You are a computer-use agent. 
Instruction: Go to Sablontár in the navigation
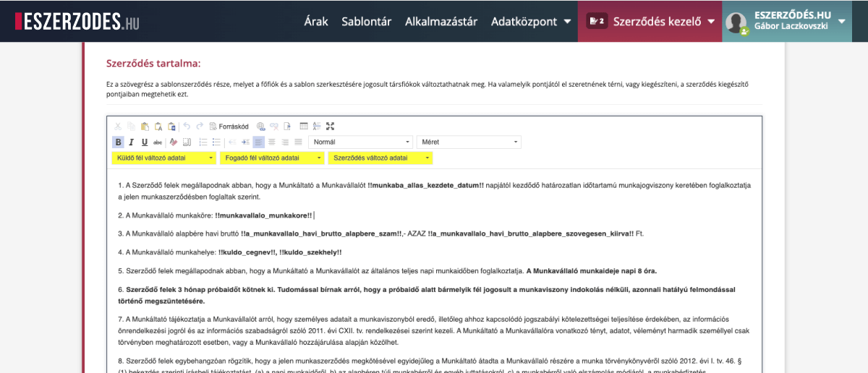tap(366, 21)
